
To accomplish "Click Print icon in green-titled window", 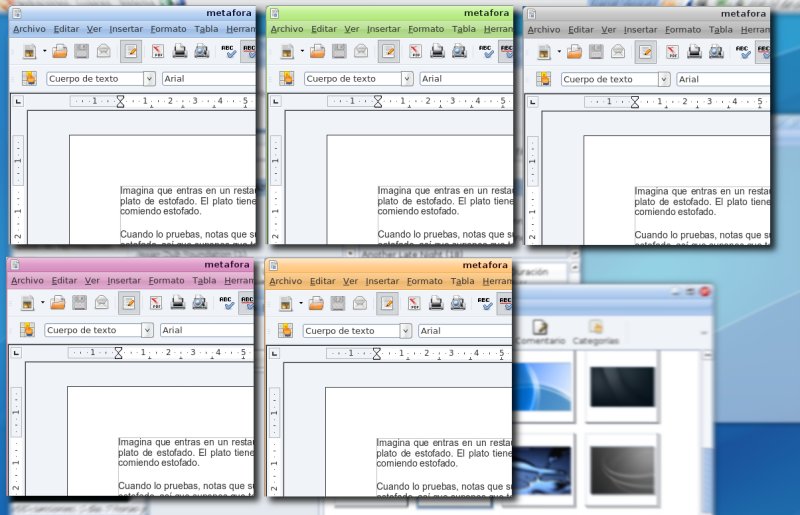I will pyautogui.click(x=437, y=51).
